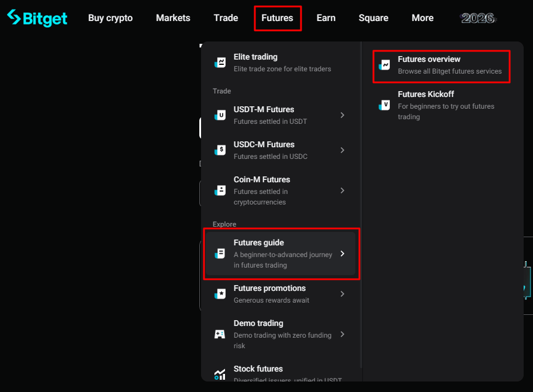Click the USDC-M Futures dollar icon
This screenshot has height=392, width=533.
coord(220,150)
